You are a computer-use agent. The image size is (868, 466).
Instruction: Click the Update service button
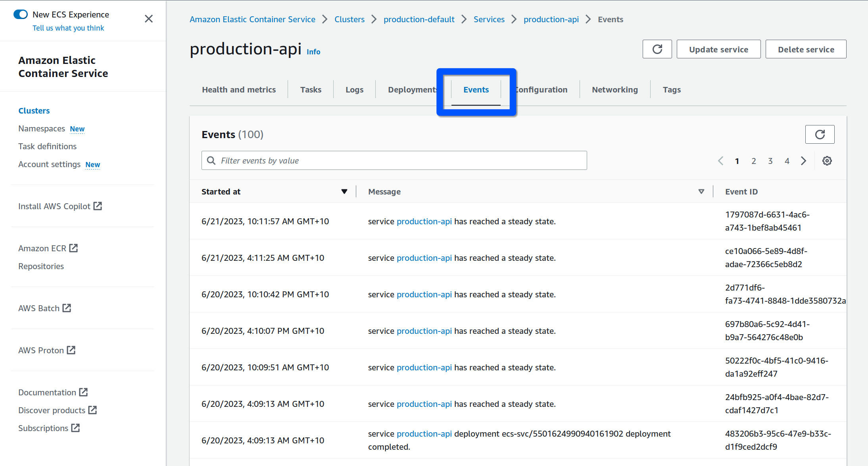(718, 49)
